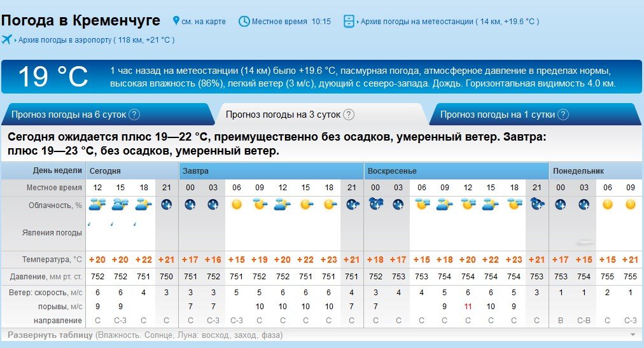Open the 6-day forecast tab
The image size is (644, 348).
(x=69, y=115)
